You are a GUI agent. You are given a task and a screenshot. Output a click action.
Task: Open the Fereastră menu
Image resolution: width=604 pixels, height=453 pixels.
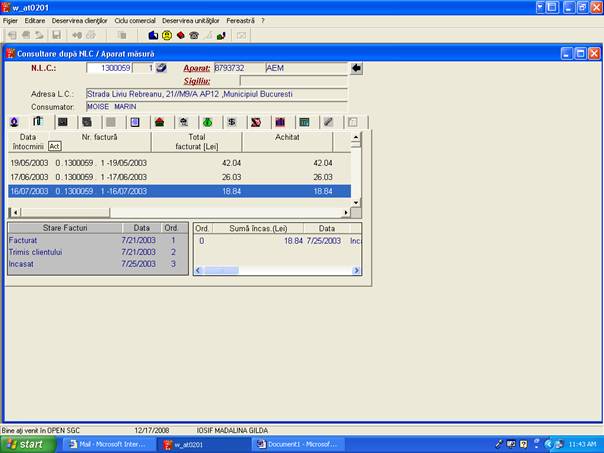240,20
